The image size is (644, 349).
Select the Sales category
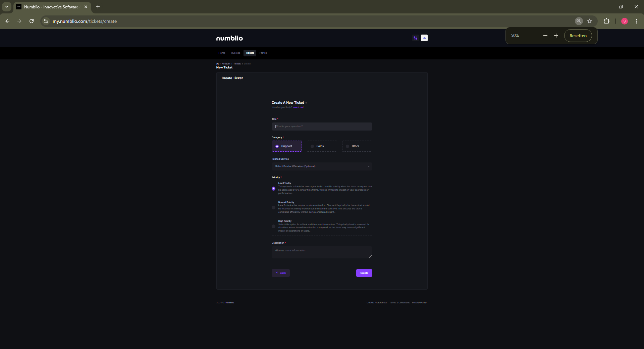[x=322, y=146]
